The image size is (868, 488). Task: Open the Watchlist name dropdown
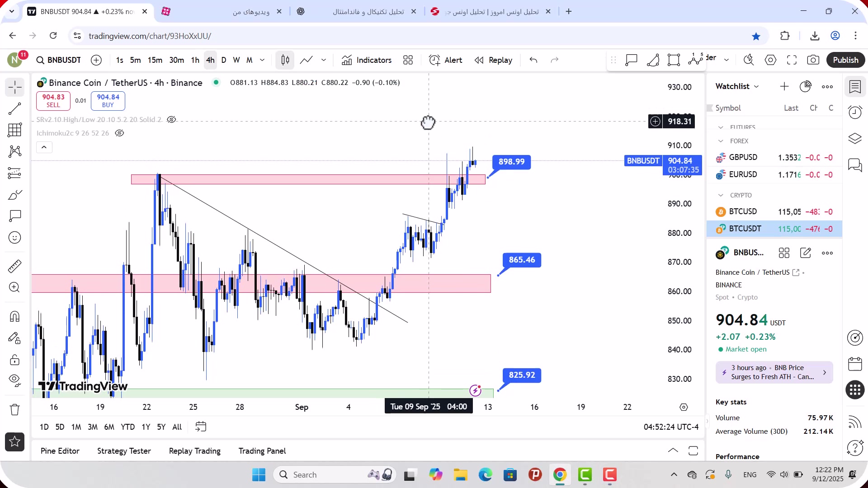point(737,86)
